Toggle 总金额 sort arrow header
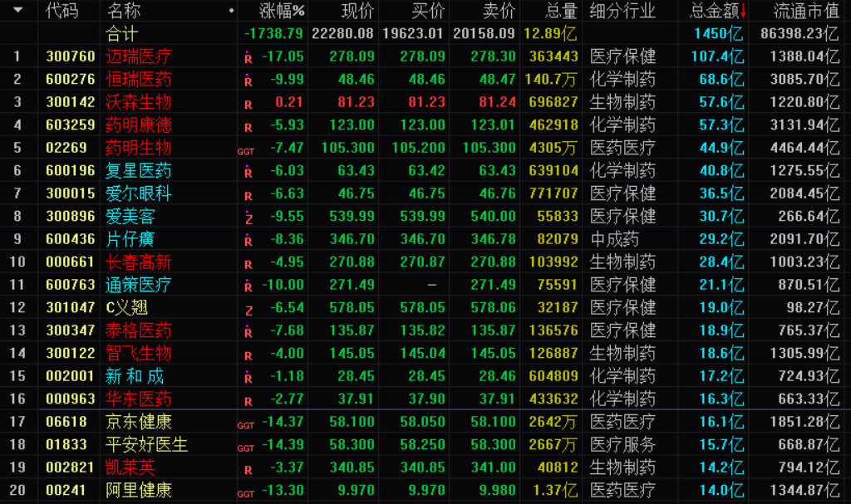The width and height of the screenshot is (851, 504). click(x=718, y=10)
